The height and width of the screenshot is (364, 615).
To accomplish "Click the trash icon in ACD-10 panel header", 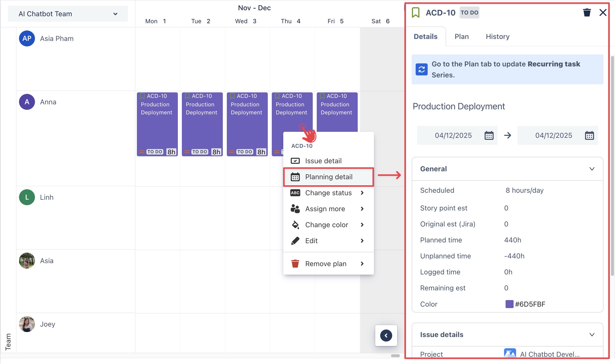I will click(x=587, y=12).
